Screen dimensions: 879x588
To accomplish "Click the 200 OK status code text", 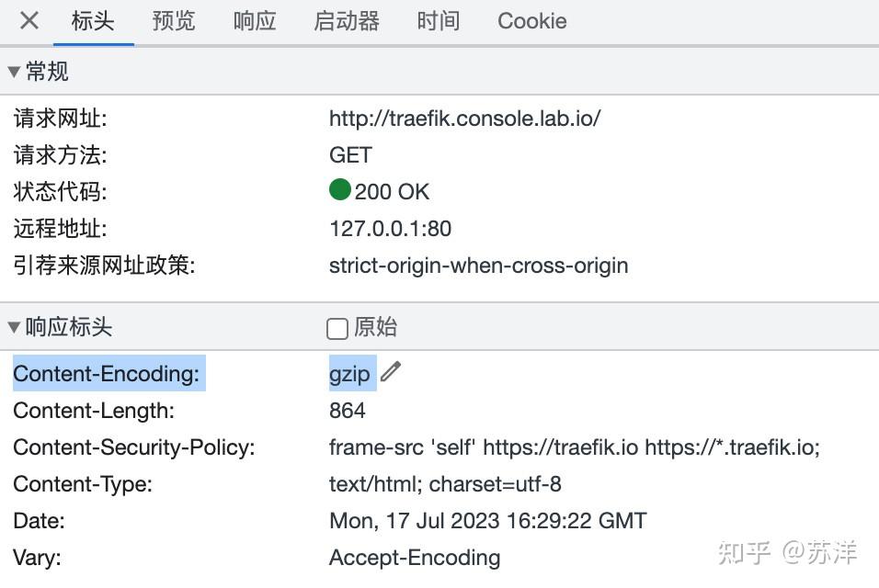I will [x=389, y=191].
